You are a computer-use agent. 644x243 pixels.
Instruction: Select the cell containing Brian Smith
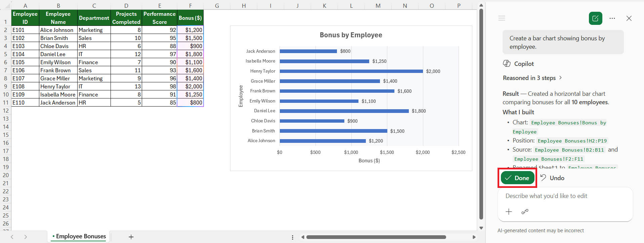[x=58, y=38]
